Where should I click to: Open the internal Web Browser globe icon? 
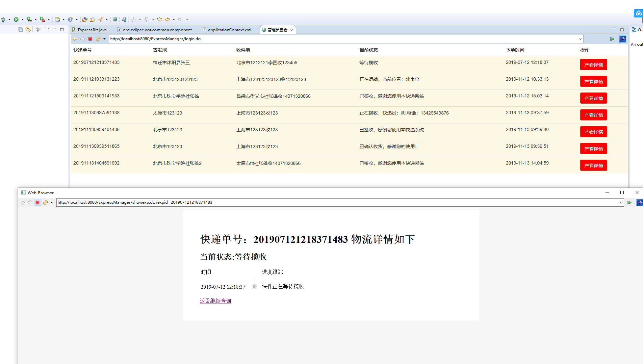click(115, 19)
